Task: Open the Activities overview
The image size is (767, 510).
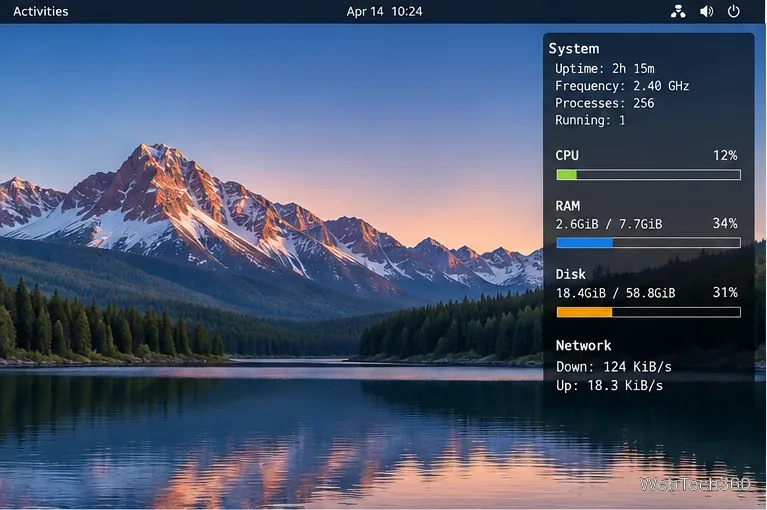Action: pos(41,11)
